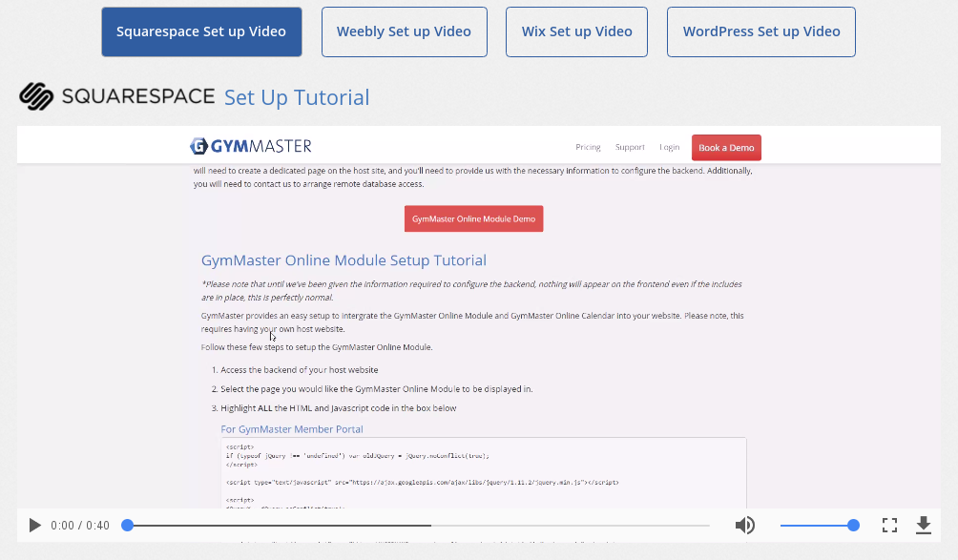The height and width of the screenshot is (560, 958).
Task: Click the red Book a Demo button
Action: pyautogui.click(x=726, y=148)
